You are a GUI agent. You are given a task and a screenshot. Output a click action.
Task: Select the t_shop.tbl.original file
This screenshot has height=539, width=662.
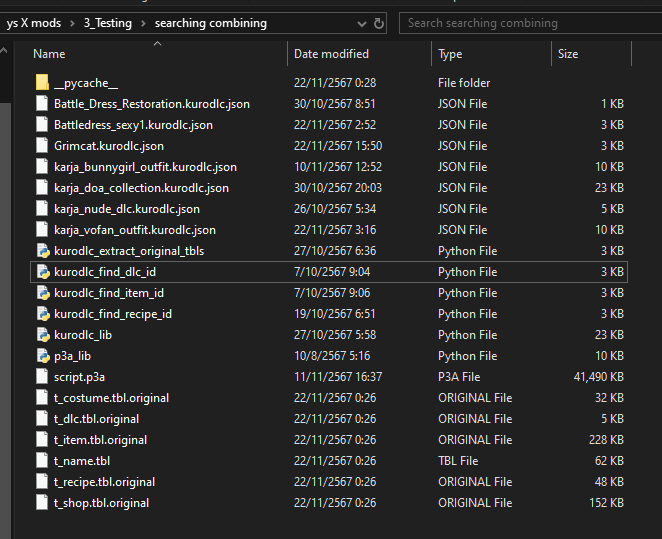(x=329, y=503)
